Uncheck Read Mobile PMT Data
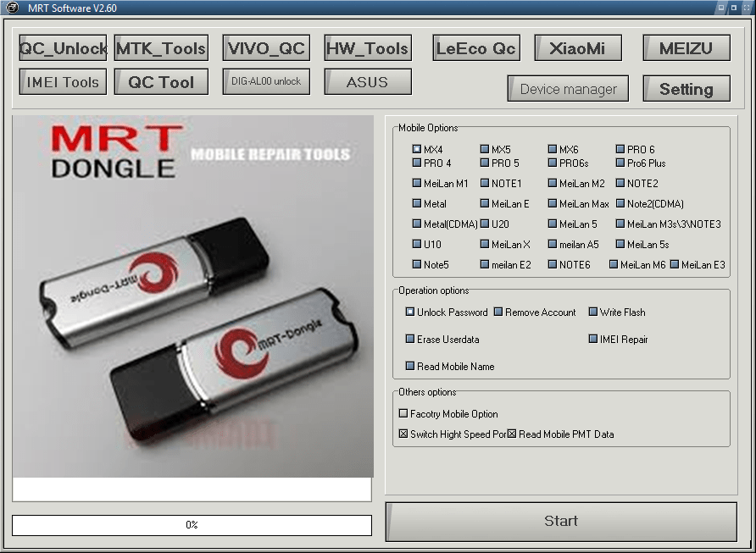Screen dimensions: 756x553 512,434
